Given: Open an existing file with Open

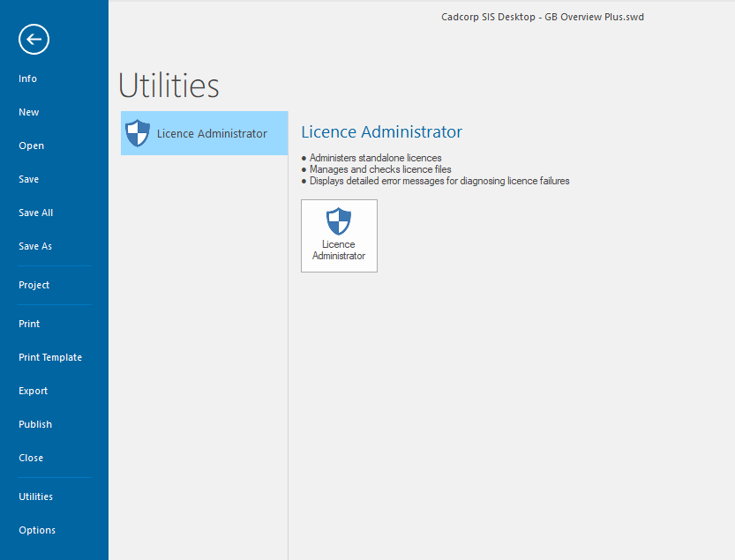Looking at the screenshot, I should coord(31,146).
